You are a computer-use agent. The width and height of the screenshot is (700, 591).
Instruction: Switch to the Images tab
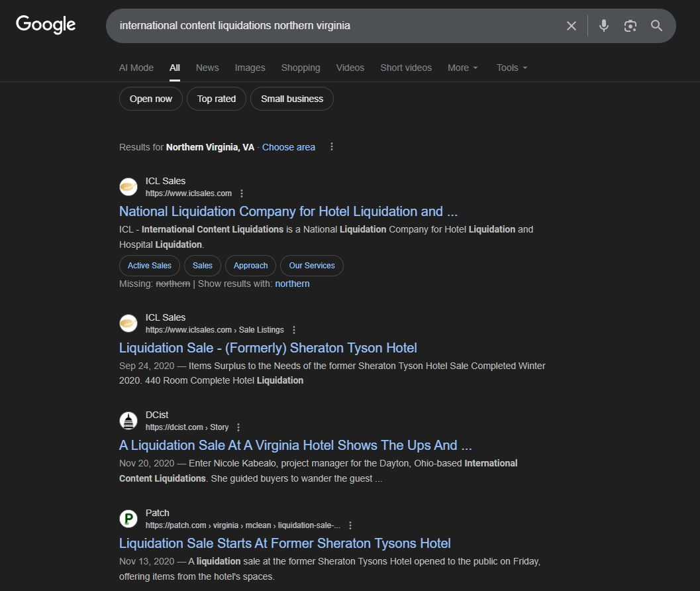point(250,68)
